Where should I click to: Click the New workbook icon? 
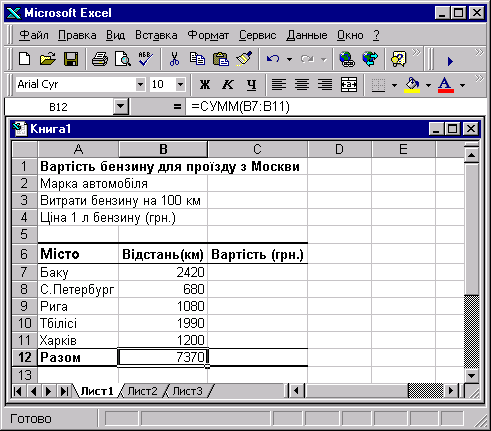coord(24,59)
